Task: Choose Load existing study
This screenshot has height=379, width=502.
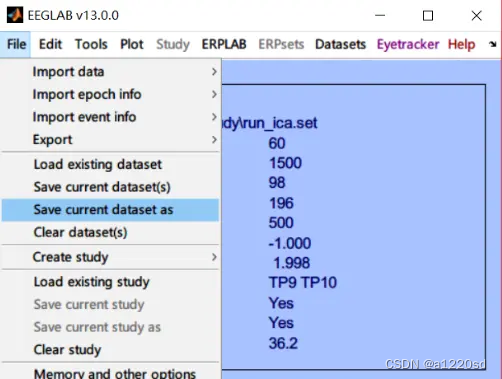Action: pos(110,282)
